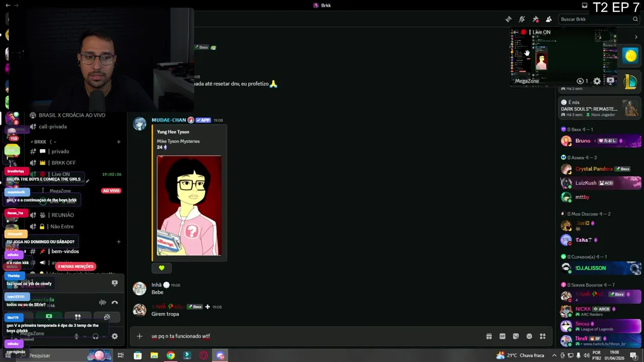Screen dimensions: 644x362
Task: Open GIF picker icon
Action: point(502,336)
